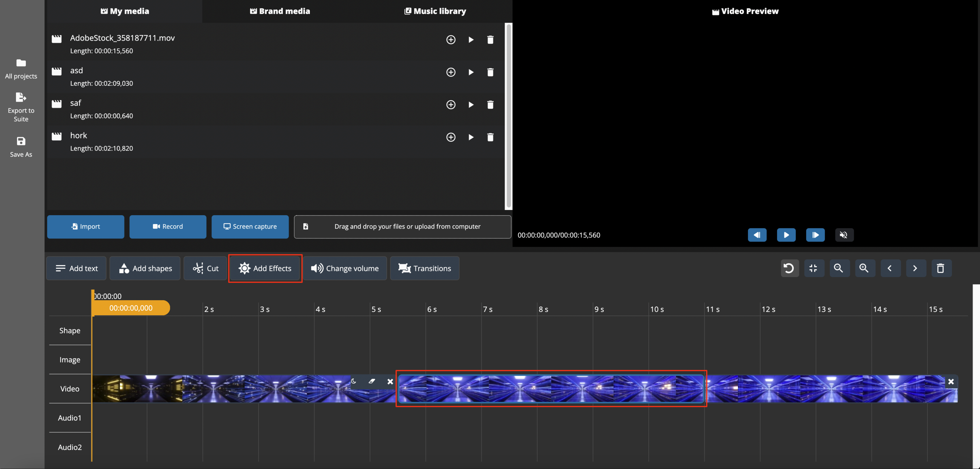Zoom out the timeline
The image size is (980, 469).
coord(839,269)
